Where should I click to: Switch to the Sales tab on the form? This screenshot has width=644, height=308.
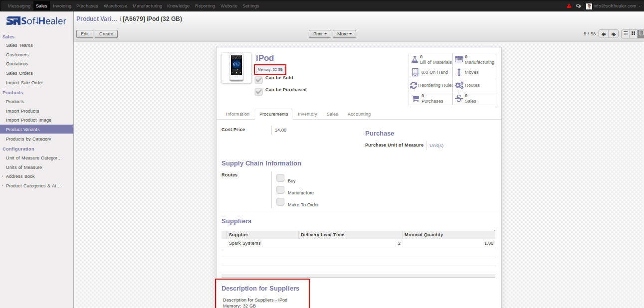332,114
